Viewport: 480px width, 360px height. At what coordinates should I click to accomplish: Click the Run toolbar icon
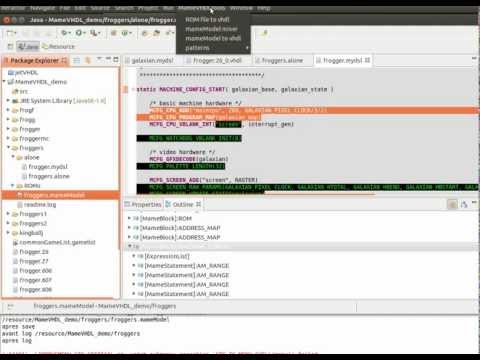click(79, 33)
